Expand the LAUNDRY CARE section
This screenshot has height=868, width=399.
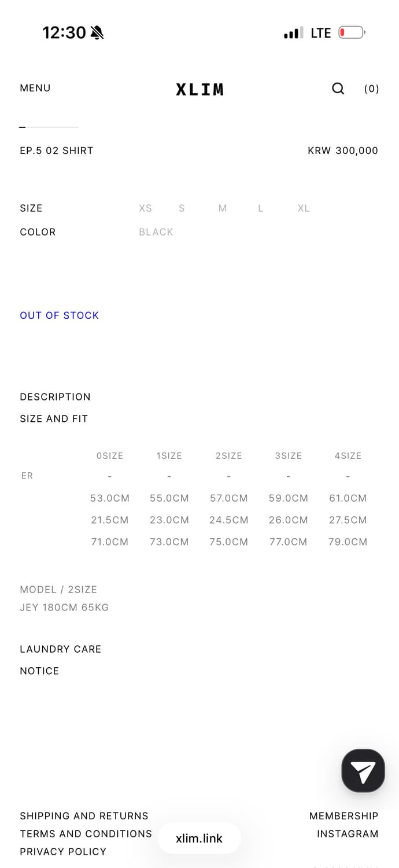coord(61,649)
